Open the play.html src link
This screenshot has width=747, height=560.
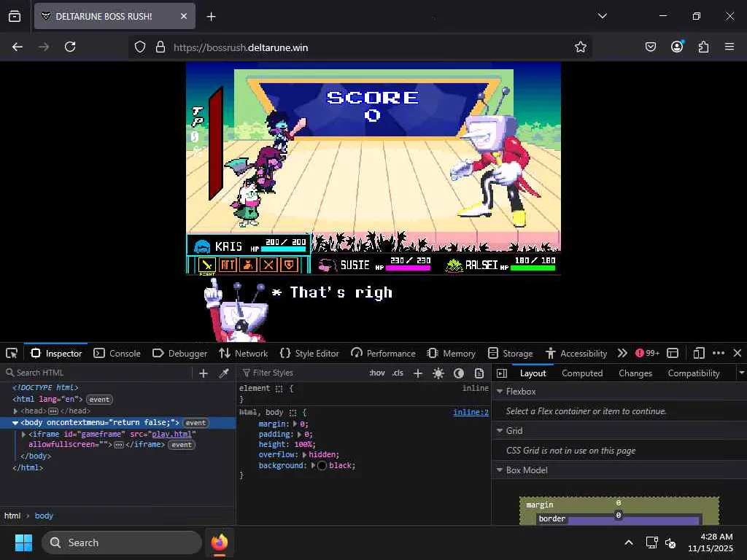pos(171,435)
